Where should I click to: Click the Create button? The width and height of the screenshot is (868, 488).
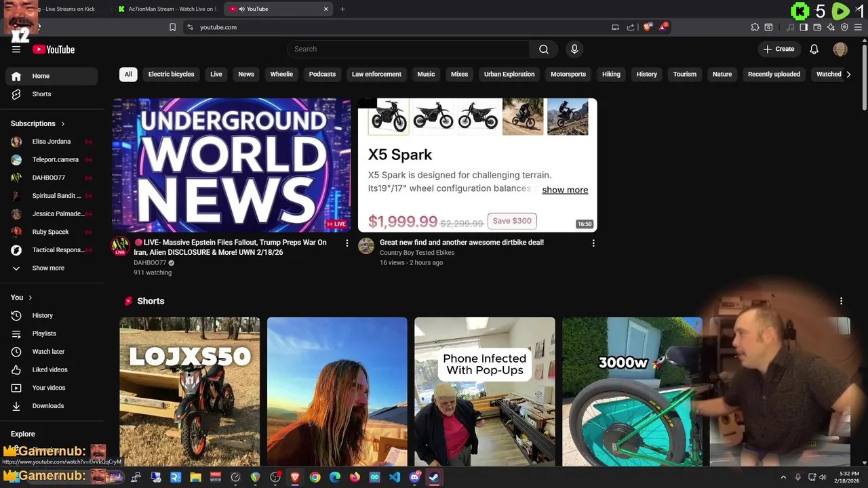pos(778,49)
